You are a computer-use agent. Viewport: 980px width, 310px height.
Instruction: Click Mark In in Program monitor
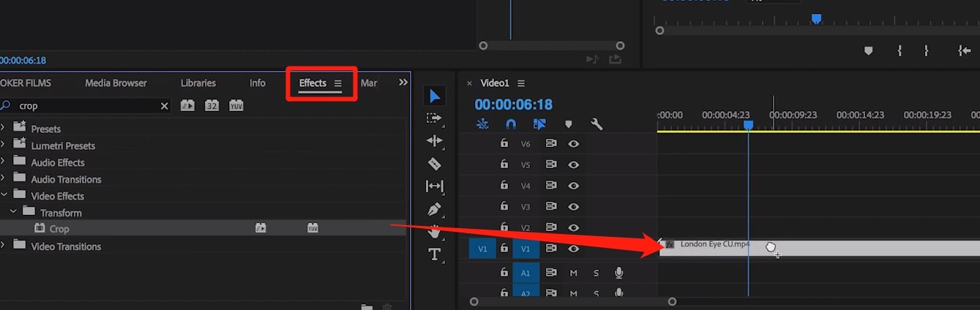click(x=899, y=50)
